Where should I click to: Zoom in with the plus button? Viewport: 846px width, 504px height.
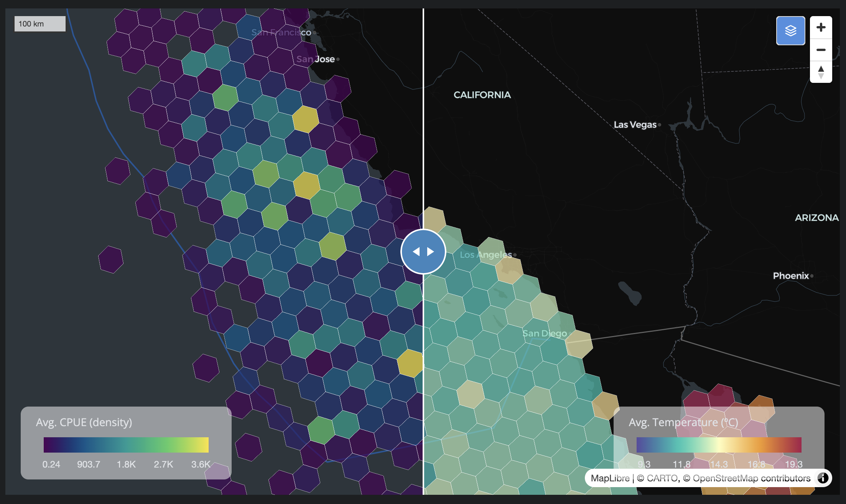[821, 27]
